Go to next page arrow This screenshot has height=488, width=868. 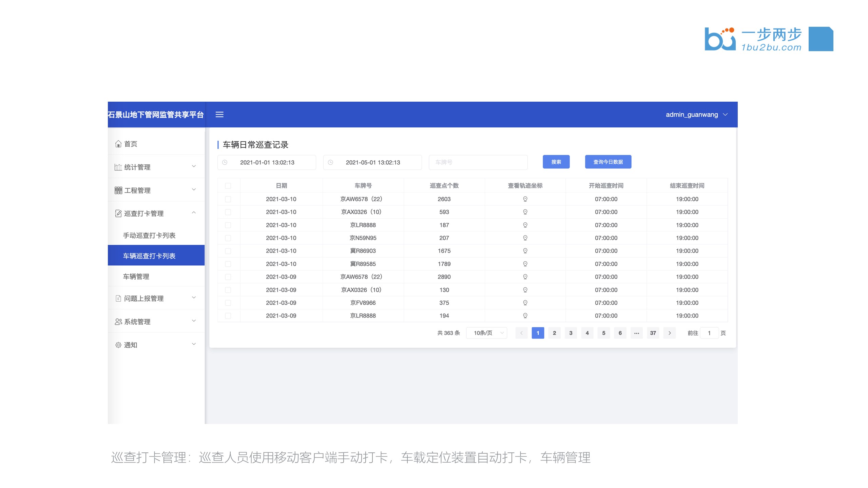tap(670, 333)
